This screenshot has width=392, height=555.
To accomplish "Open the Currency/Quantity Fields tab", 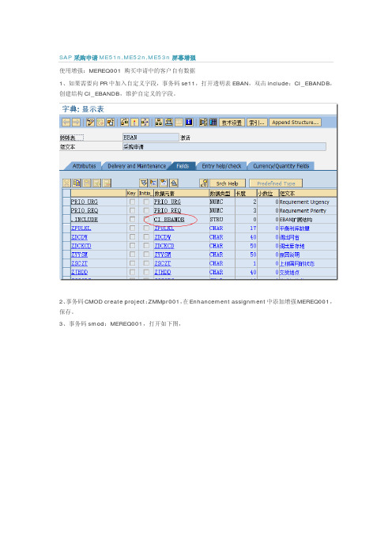I will [281, 166].
